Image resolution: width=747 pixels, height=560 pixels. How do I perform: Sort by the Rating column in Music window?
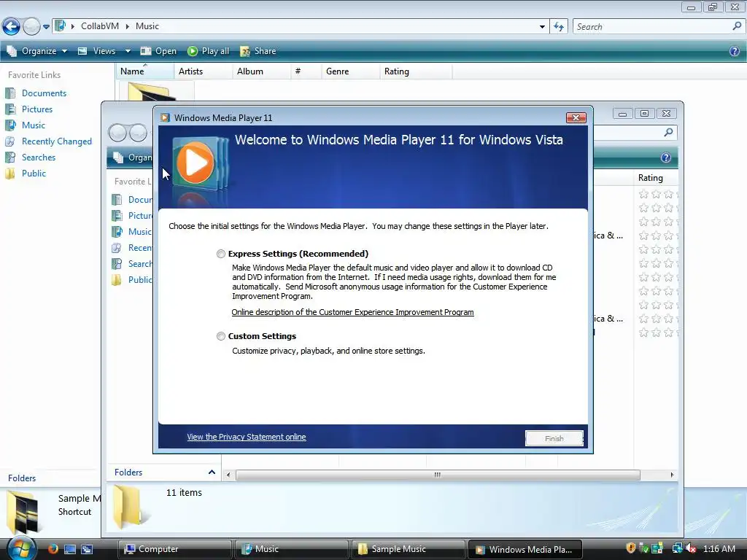415,71
